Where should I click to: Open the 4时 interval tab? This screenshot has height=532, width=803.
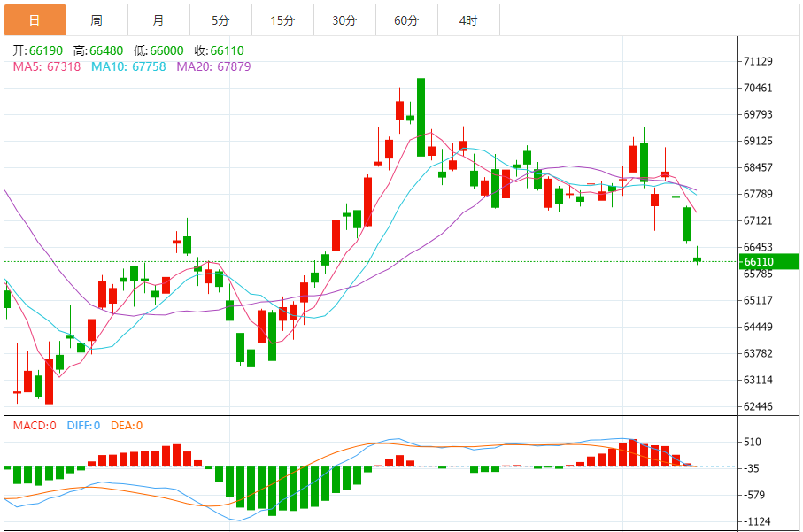[x=468, y=20]
